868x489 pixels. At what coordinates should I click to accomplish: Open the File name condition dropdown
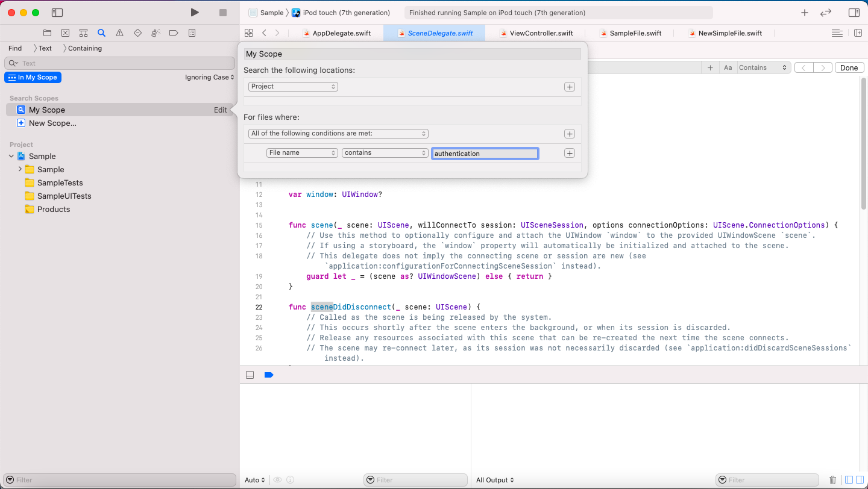302,153
